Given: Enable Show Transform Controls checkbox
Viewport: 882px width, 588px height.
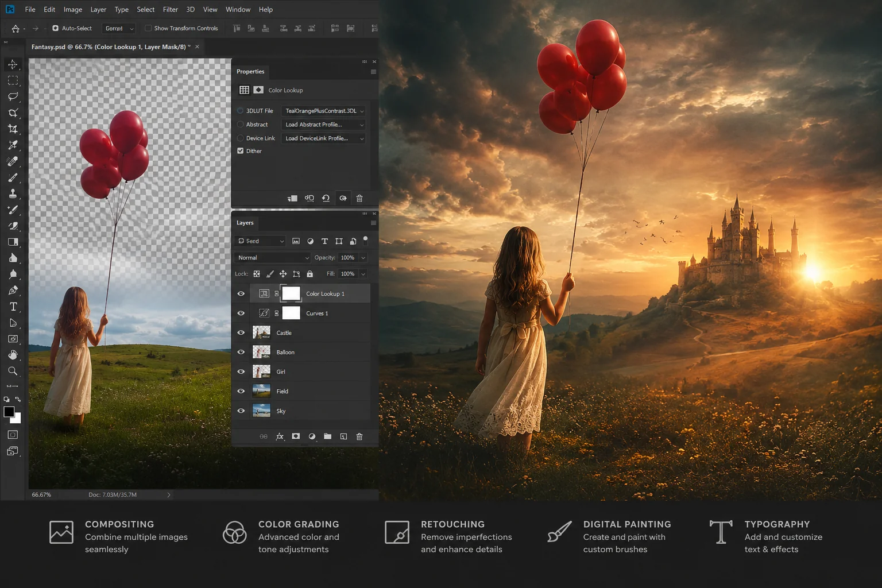Looking at the screenshot, I should 148,28.
